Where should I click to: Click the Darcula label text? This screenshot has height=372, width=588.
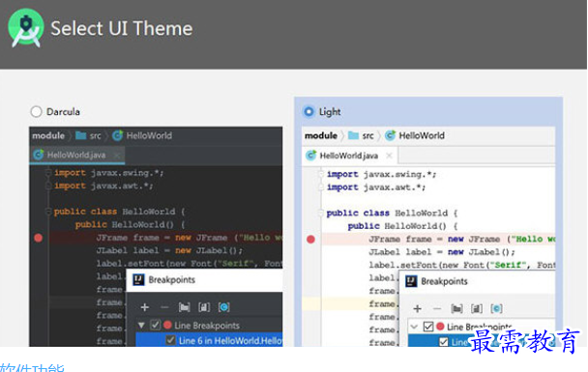pyautogui.click(x=63, y=112)
